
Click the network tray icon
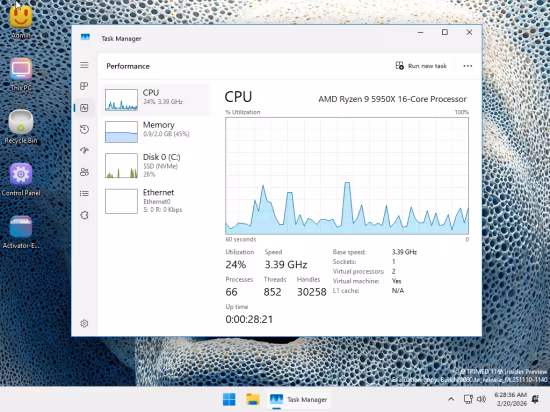pos(468,399)
